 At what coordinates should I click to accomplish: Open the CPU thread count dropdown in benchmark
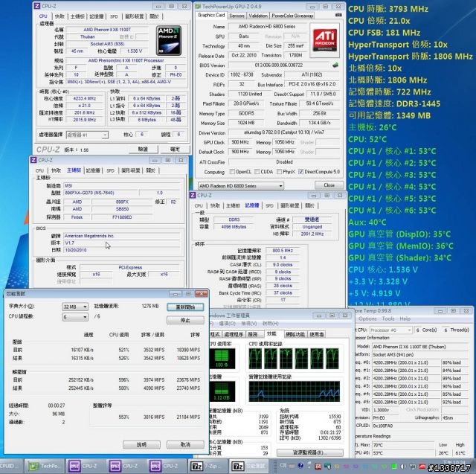tap(75, 317)
